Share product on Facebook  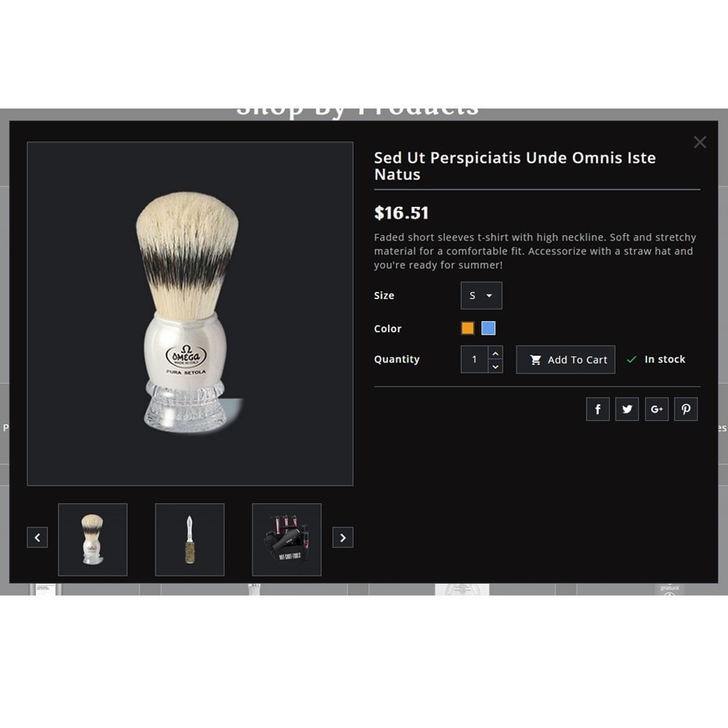pos(598,409)
